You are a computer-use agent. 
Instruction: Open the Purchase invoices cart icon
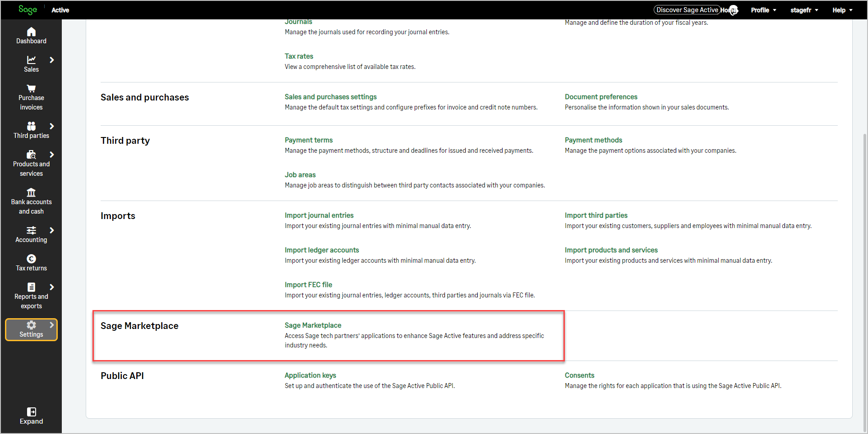(x=31, y=88)
